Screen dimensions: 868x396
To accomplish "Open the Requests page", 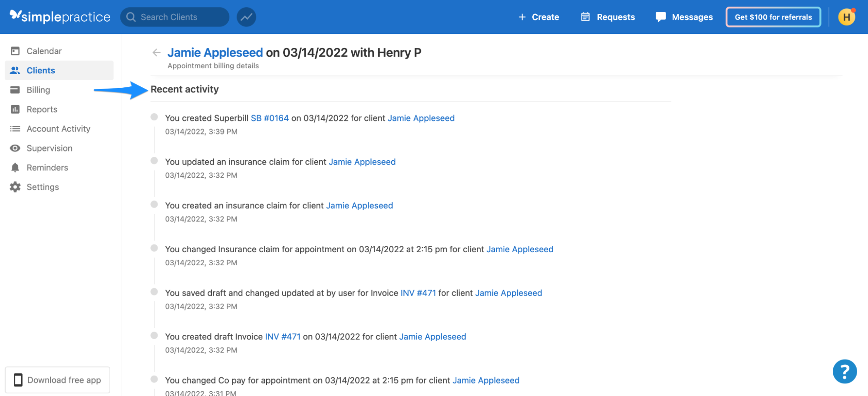I will 607,17.
